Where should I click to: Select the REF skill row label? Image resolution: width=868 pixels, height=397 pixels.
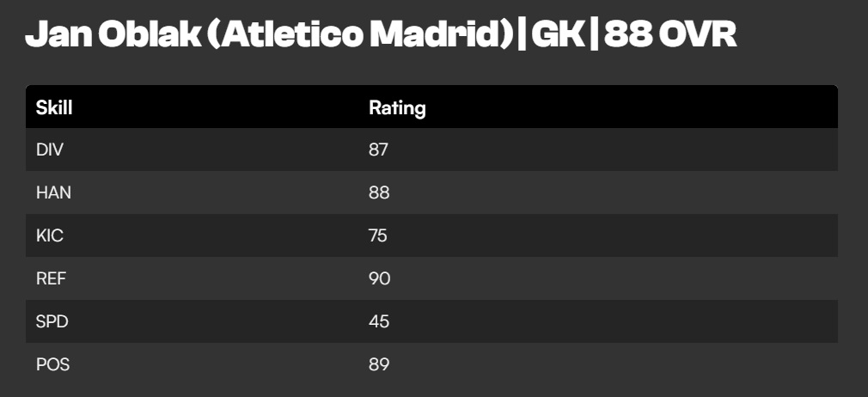click(x=51, y=278)
